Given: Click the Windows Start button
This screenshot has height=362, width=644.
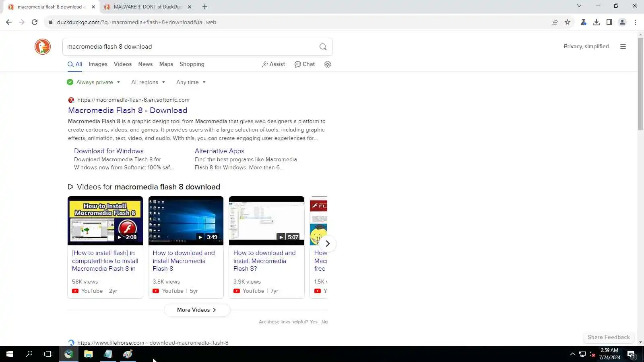Looking at the screenshot, I should pyautogui.click(x=10, y=354).
